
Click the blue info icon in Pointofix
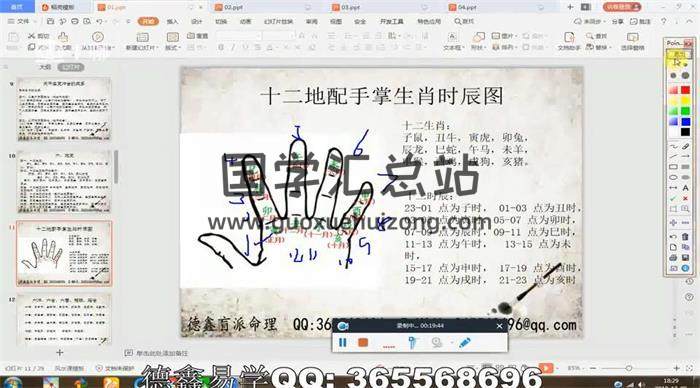tap(685, 268)
